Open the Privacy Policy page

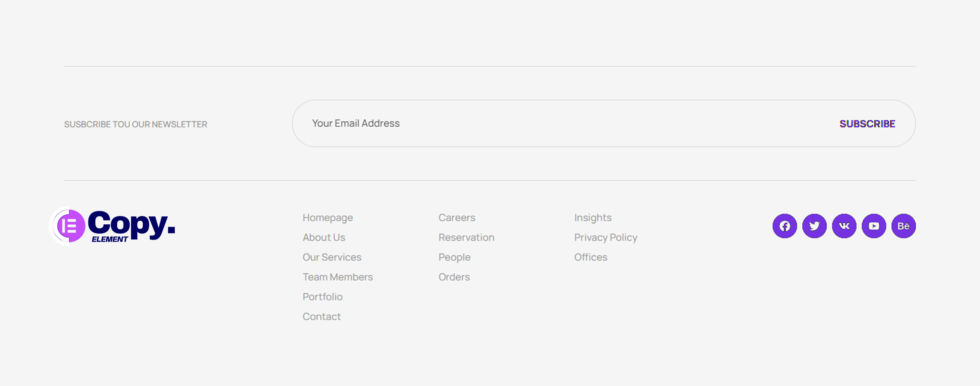pos(605,237)
